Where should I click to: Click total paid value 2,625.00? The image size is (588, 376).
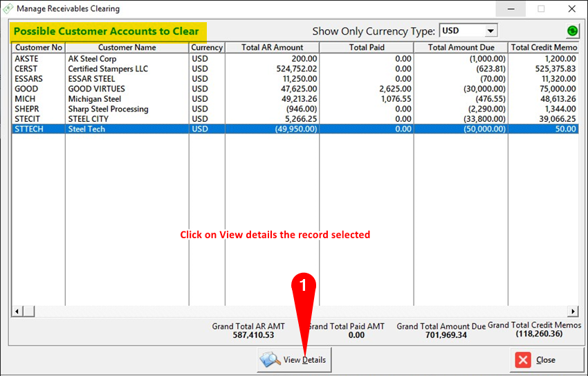(x=395, y=89)
